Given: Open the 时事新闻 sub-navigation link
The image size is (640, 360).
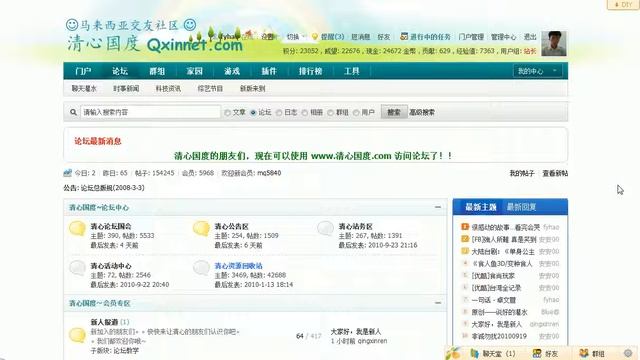Looking at the screenshot, I should tap(126, 89).
